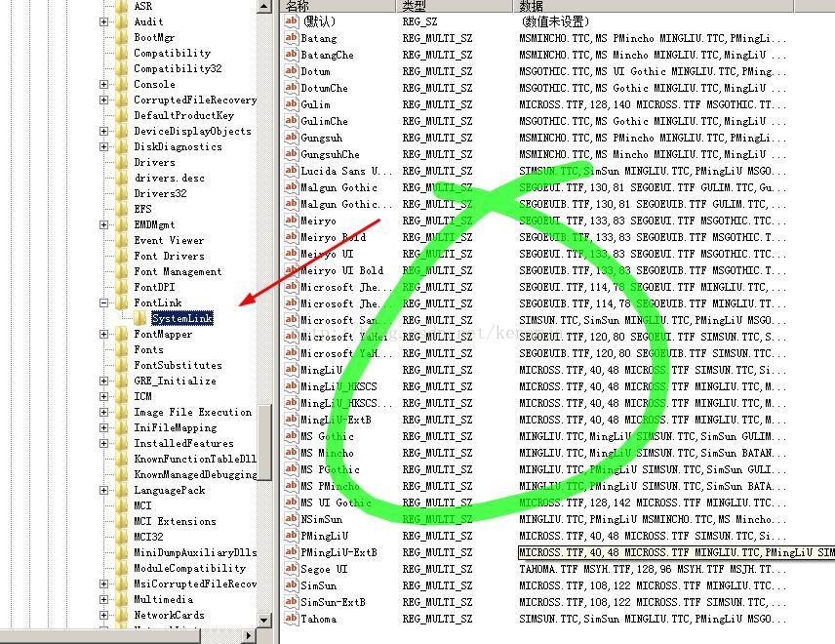Click the folder icon of LanguagePack
This screenshot has height=644, width=835.
[x=122, y=490]
